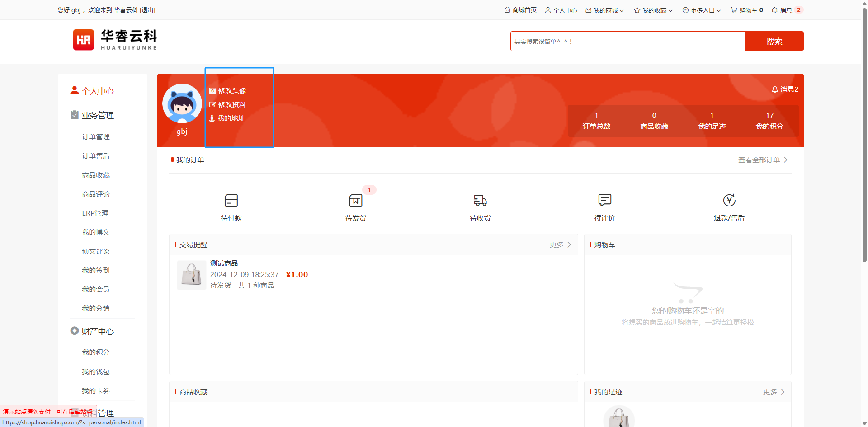
Task: Expand the 我的商城 dropdown menu
Action: pos(605,10)
